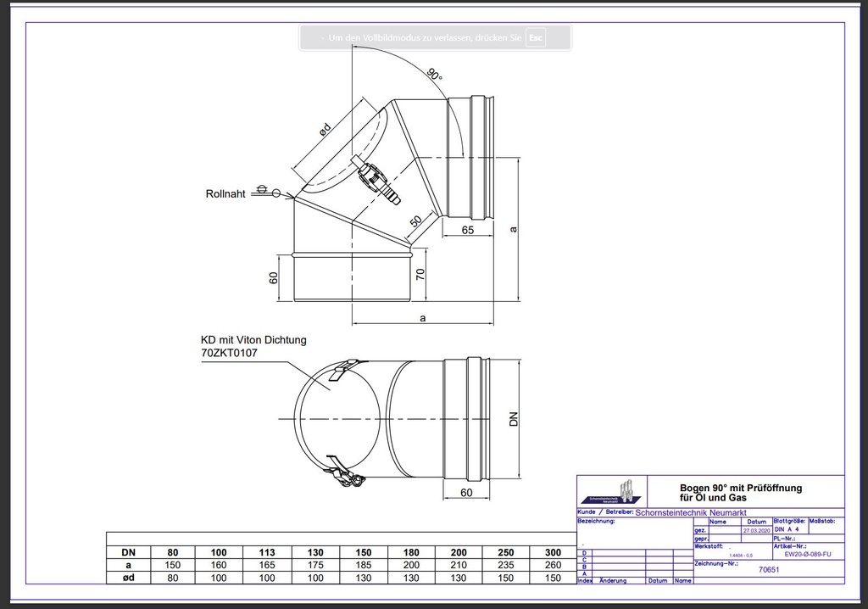This screenshot has width=868, height=609.
Task: Click the value 260 in row a
Action: (x=553, y=565)
